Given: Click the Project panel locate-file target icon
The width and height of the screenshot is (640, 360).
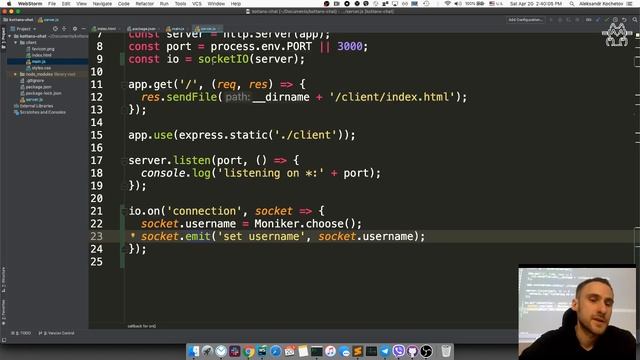Looking at the screenshot, I should click(x=55, y=29).
